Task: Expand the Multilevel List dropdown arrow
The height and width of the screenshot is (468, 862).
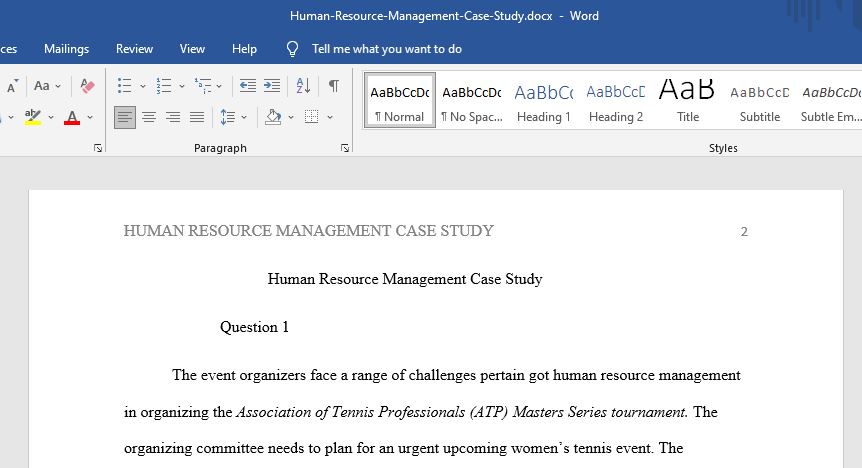Action: (x=219, y=86)
